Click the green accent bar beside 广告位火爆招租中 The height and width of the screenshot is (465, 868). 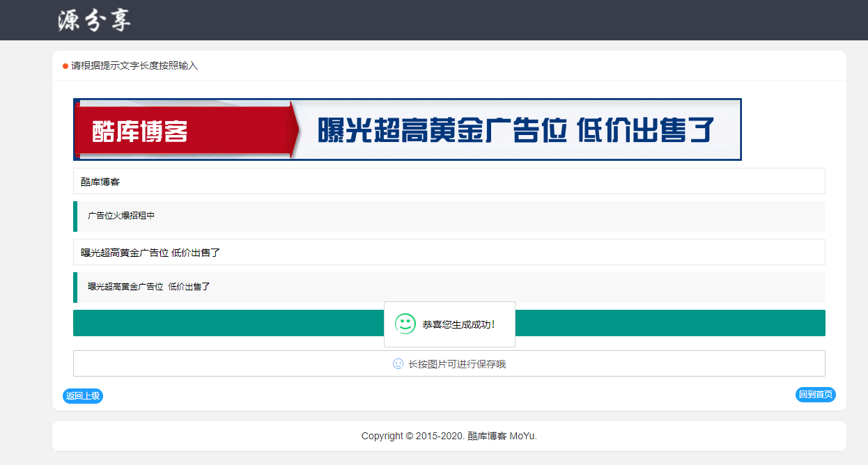point(75,216)
